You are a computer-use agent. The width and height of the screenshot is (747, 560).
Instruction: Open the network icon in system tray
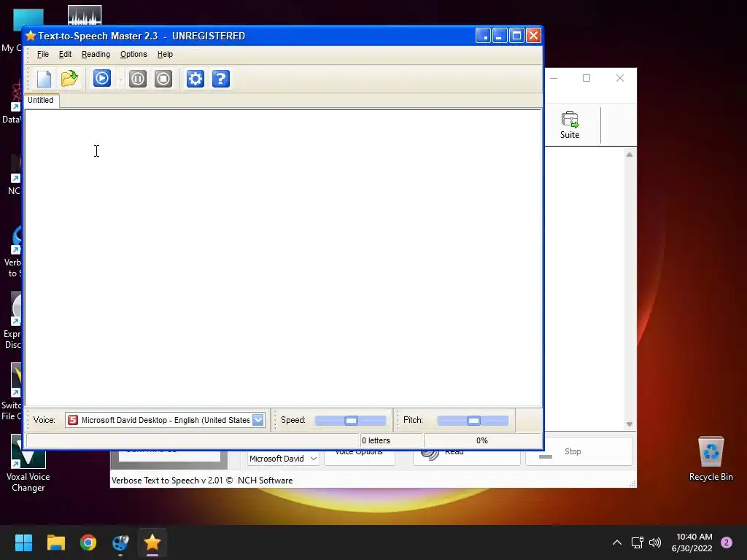[x=637, y=542]
